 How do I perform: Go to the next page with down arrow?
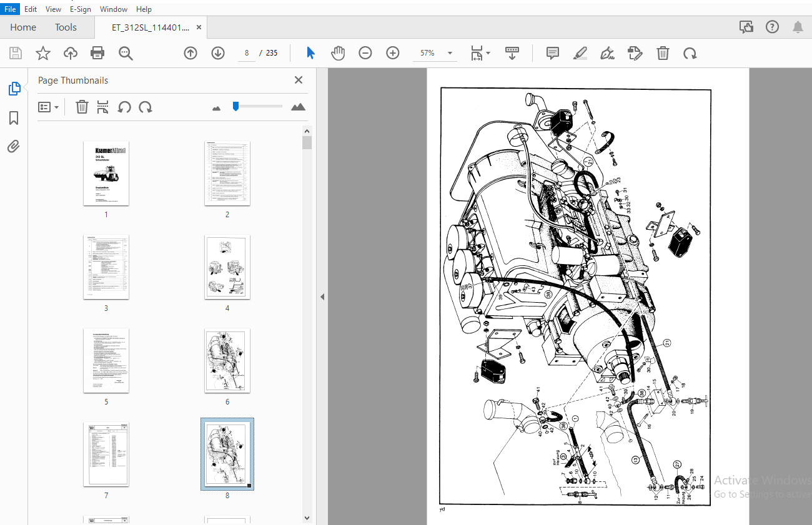point(218,53)
